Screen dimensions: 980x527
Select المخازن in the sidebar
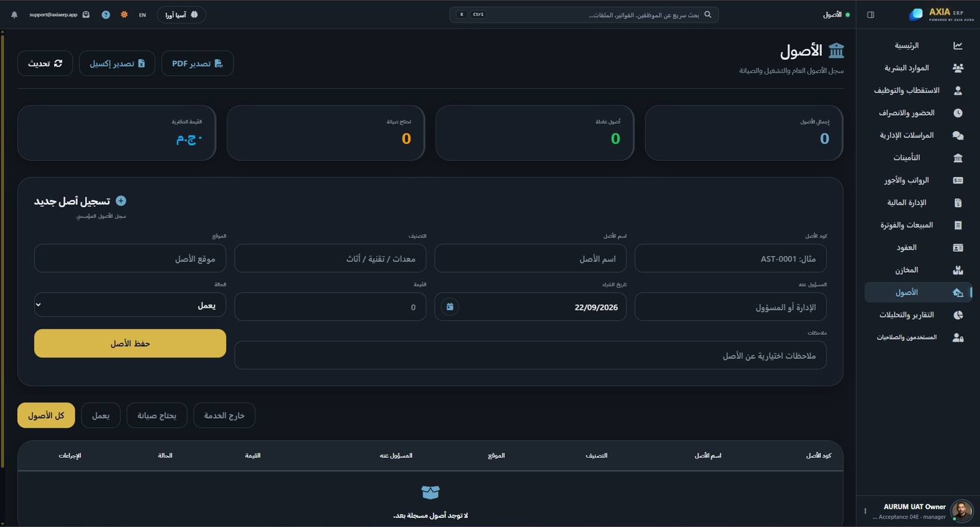coord(918,270)
